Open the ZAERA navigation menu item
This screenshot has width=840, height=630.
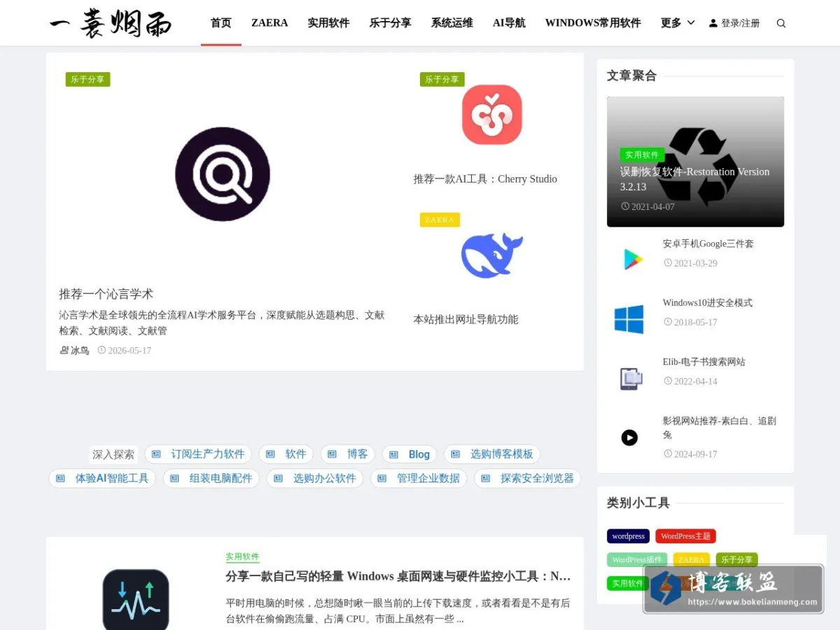tap(269, 23)
